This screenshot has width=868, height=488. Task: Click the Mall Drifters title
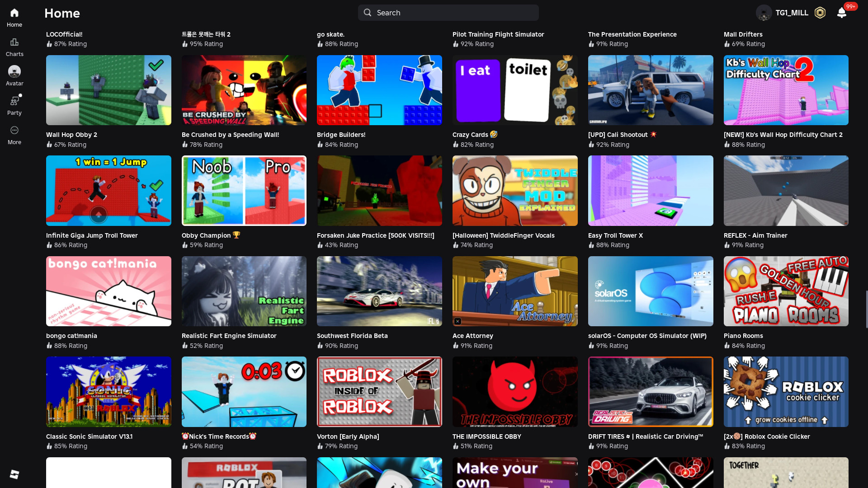743,34
